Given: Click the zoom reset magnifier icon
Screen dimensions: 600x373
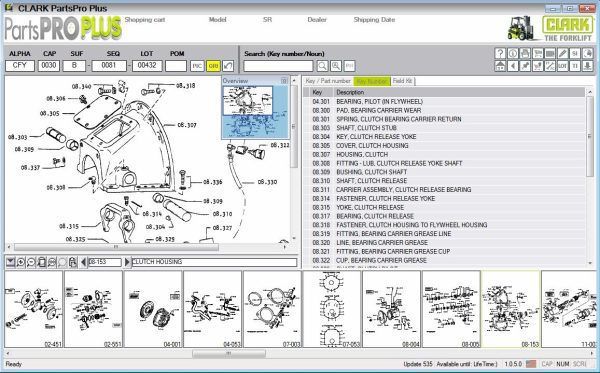Looking at the screenshot, I should point(52,262).
